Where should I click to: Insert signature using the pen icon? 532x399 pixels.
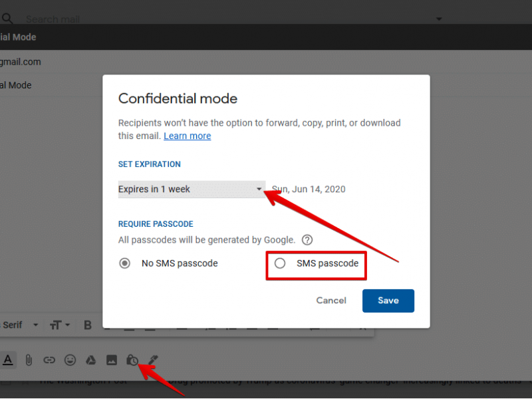[x=153, y=360]
